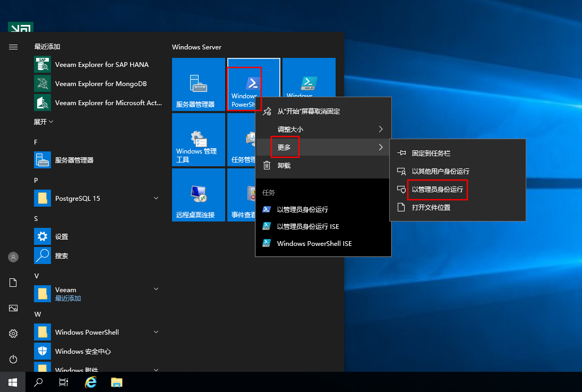Open the 事件查看器 tile

pyautogui.click(x=241, y=195)
